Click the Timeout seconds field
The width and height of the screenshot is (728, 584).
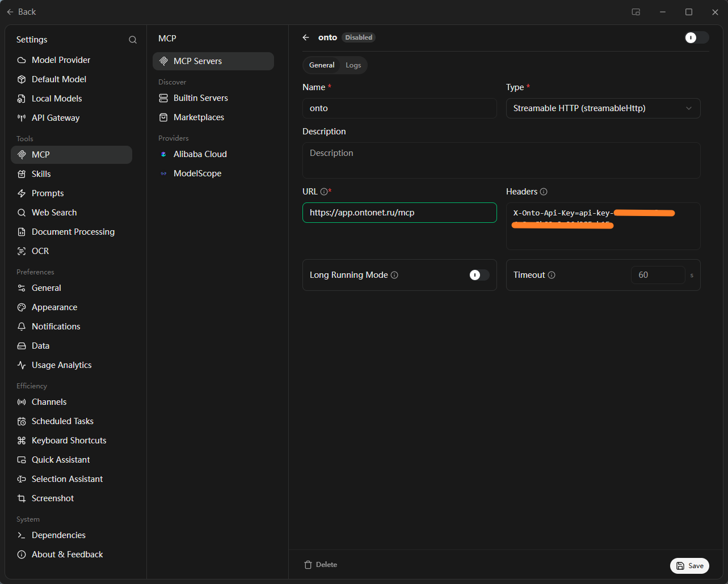[x=658, y=275]
